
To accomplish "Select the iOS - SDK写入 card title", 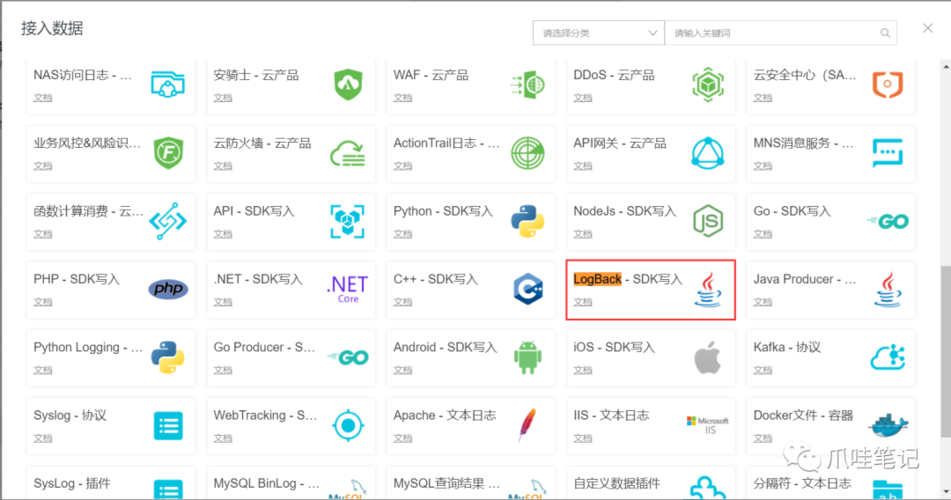I will (x=614, y=347).
